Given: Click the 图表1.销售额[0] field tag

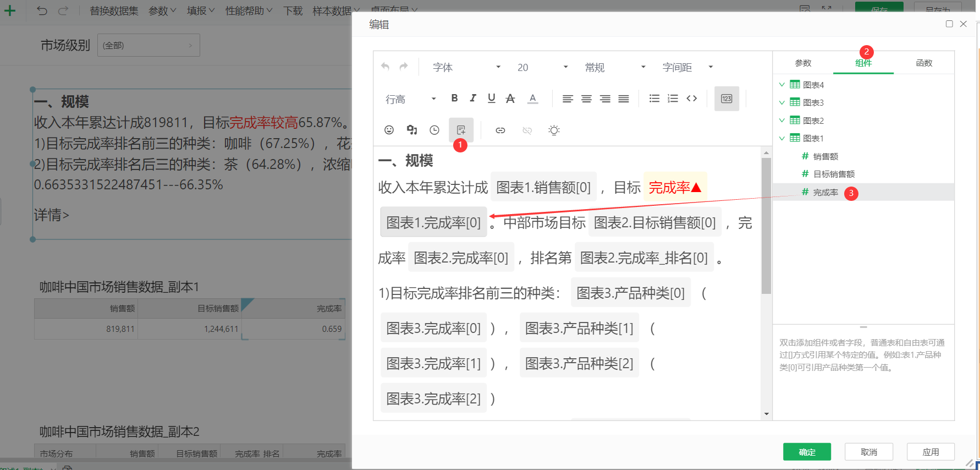Looking at the screenshot, I should pos(543,187).
